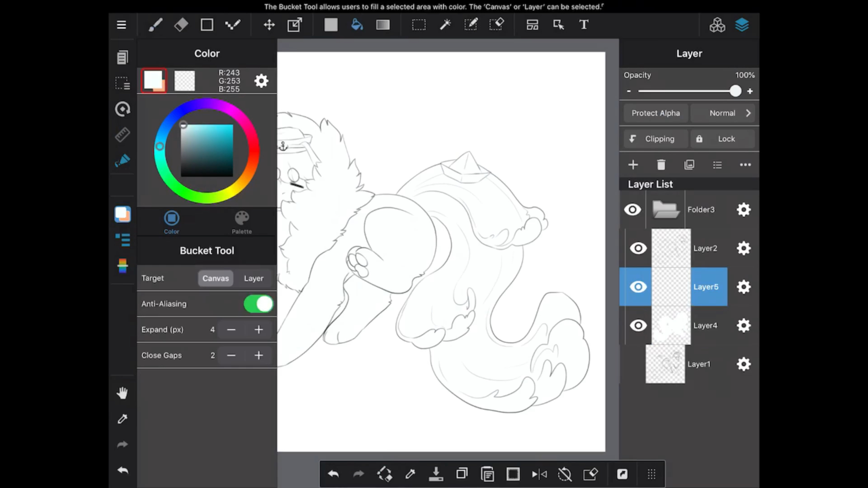Toggle the Layers panel icon

point(742,25)
